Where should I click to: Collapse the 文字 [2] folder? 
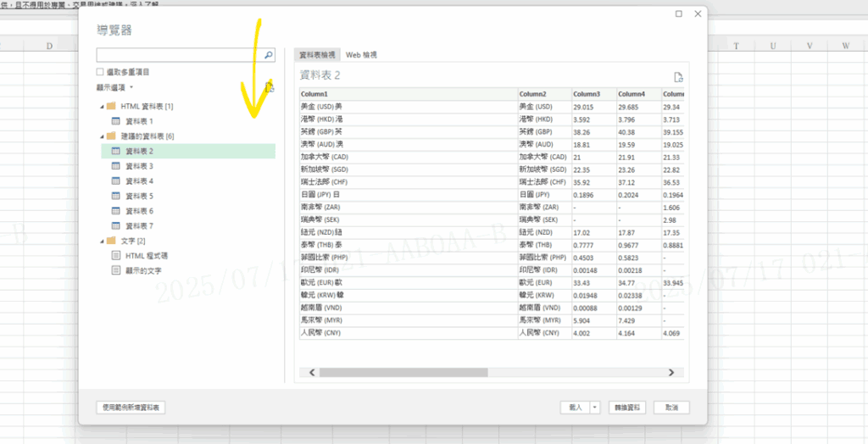(101, 241)
